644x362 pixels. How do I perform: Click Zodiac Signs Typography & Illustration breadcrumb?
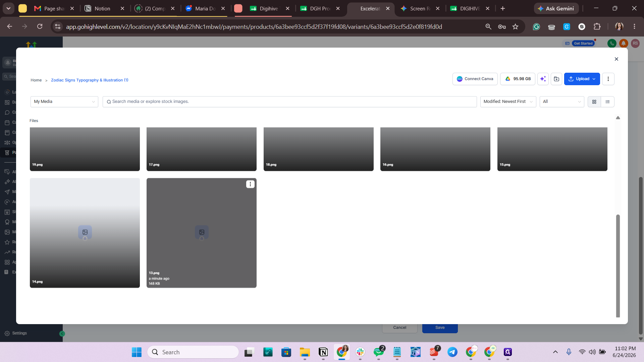click(90, 80)
